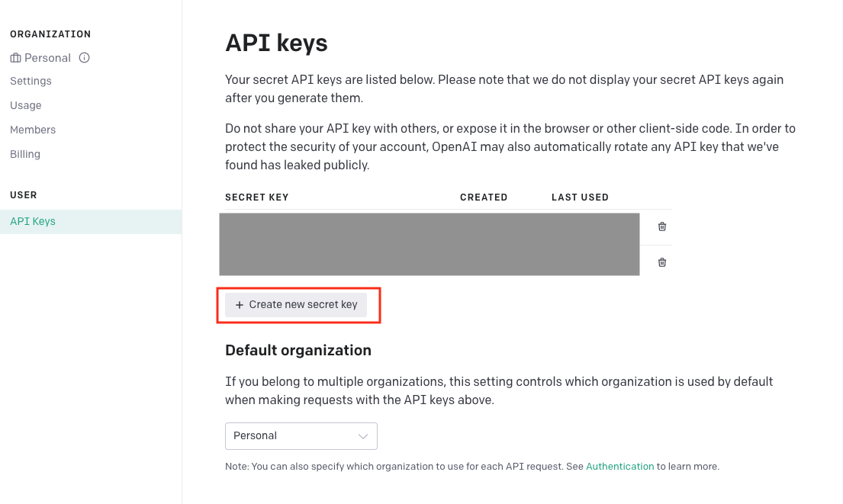Image resolution: width=843 pixels, height=504 pixels.
Task: Click the Personal organization name in sidebar
Action: (x=47, y=58)
